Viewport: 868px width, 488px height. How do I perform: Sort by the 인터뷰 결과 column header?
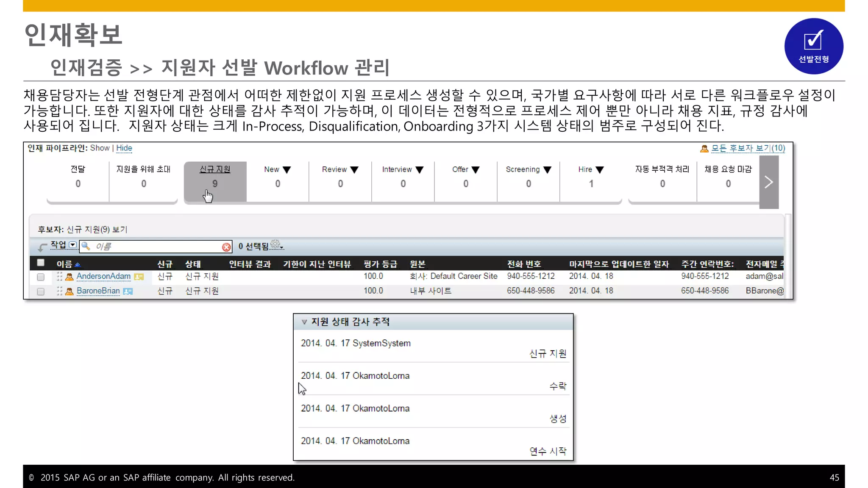click(x=250, y=264)
